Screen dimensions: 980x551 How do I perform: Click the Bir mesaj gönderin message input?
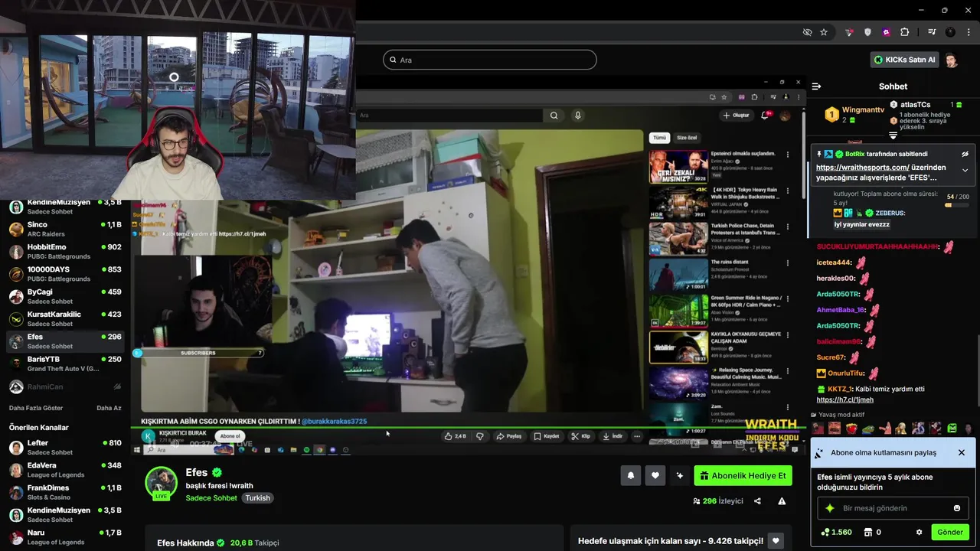point(893,508)
